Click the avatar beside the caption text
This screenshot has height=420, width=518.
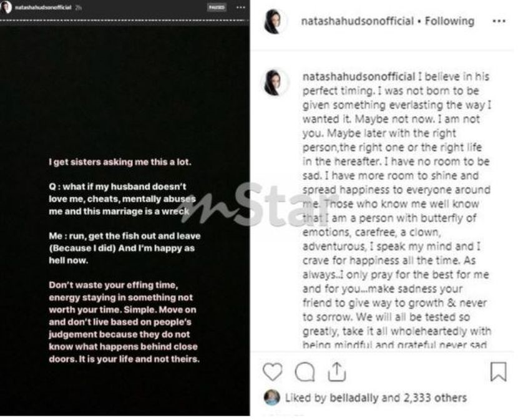275,82
